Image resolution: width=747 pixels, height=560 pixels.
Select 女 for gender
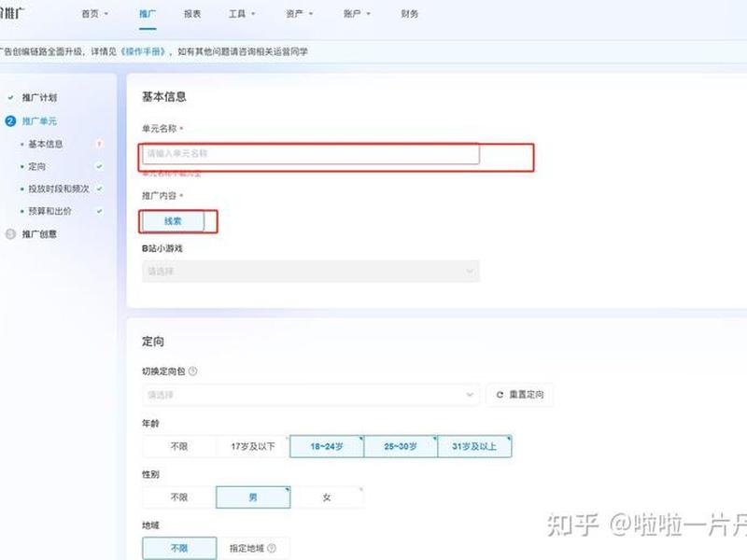click(x=327, y=497)
